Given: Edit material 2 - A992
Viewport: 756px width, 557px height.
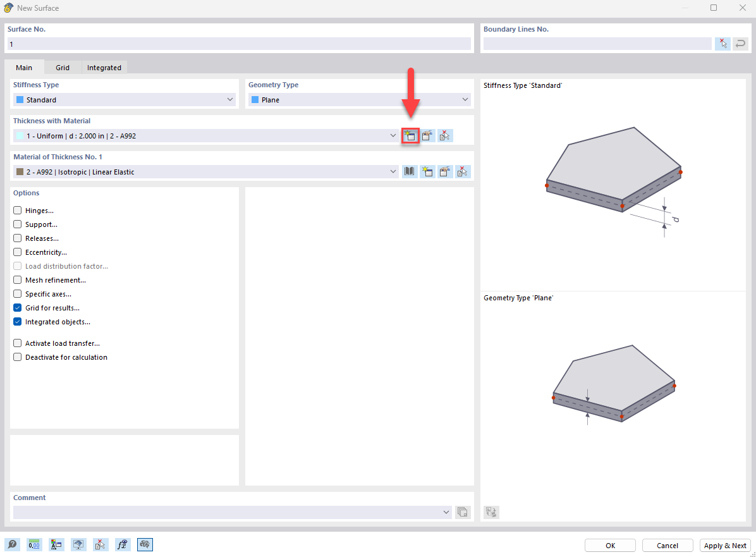Looking at the screenshot, I should click(445, 171).
